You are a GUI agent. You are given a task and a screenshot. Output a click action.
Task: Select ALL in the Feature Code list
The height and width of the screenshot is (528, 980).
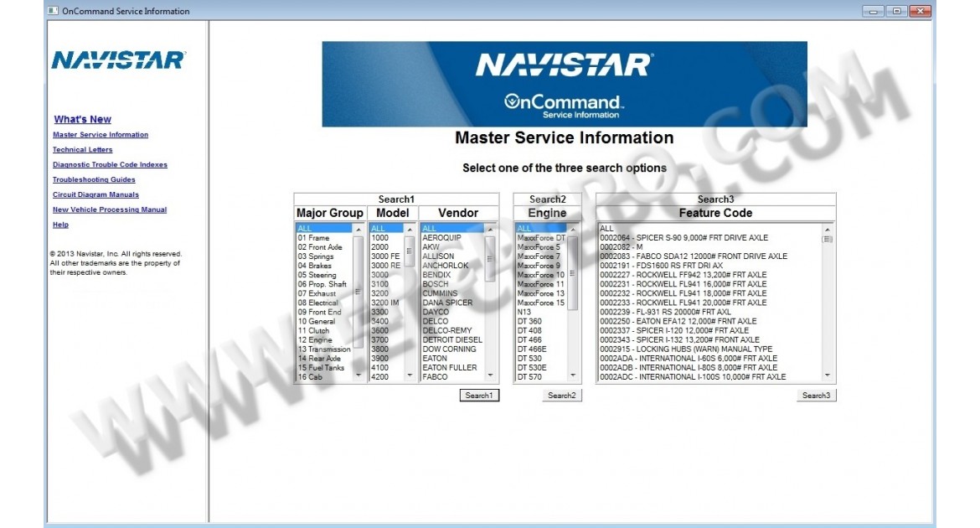(710, 228)
